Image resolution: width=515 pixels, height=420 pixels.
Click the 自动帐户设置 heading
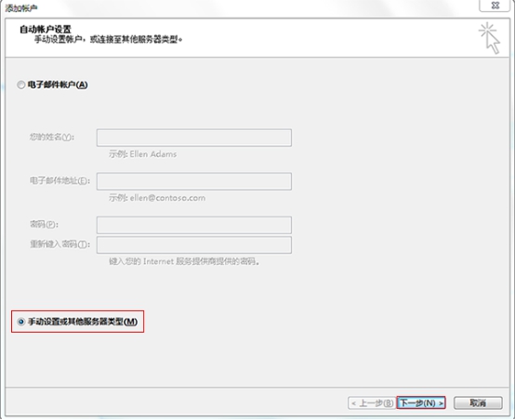pos(46,29)
